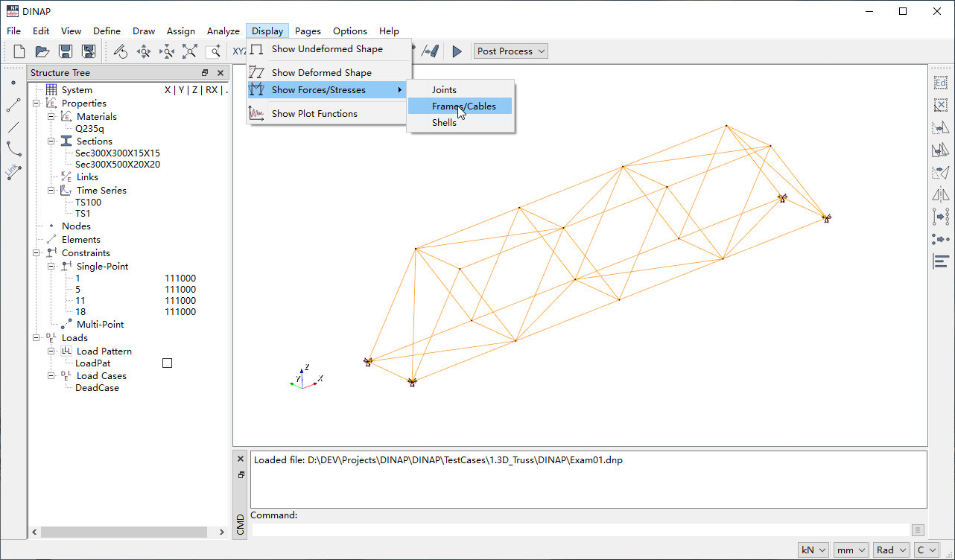Collapse the Sections tree node

pyautogui.click(x=51, y=141)
